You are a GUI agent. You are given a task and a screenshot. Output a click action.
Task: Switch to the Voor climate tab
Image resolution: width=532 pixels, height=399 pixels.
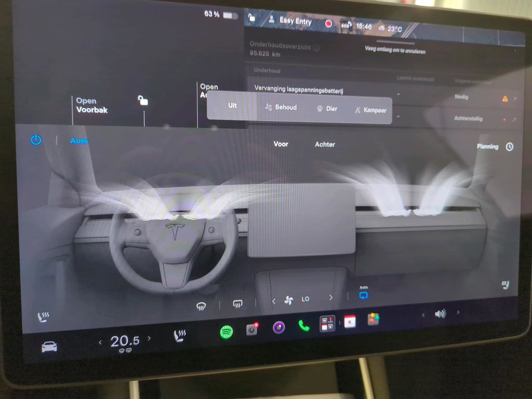coord(281,144)
